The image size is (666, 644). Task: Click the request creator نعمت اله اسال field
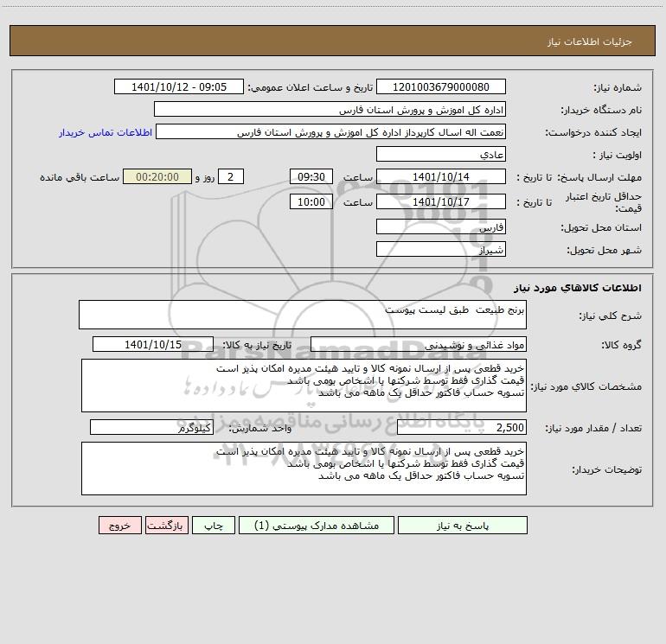pos(331,131)
